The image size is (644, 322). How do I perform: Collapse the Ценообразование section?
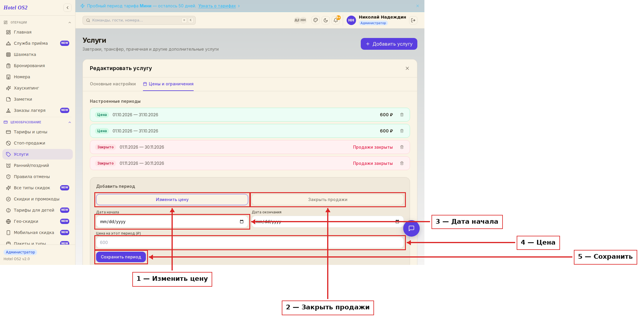[70, 122]
